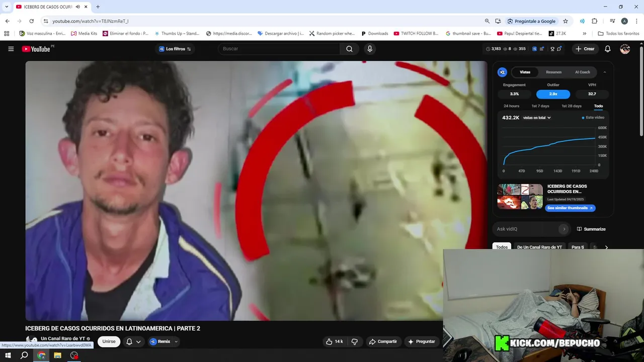Click See similar thumbnails link

pos(570,208)
